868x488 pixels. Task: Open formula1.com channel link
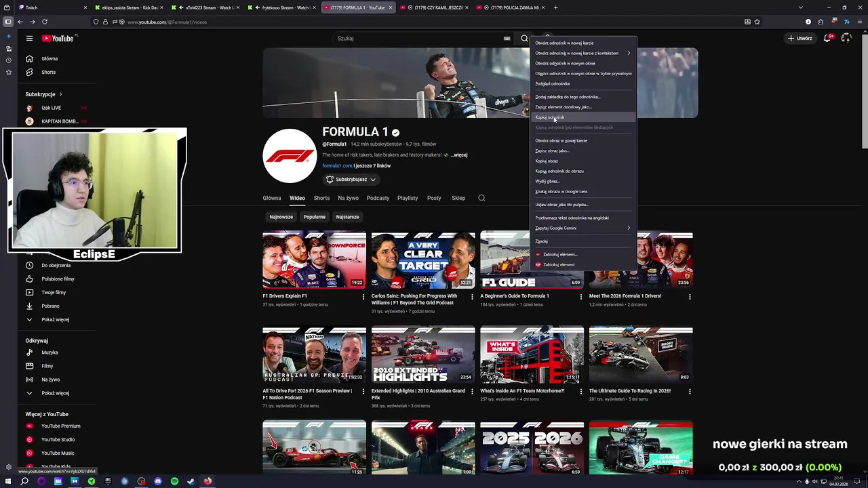[337, 166]
